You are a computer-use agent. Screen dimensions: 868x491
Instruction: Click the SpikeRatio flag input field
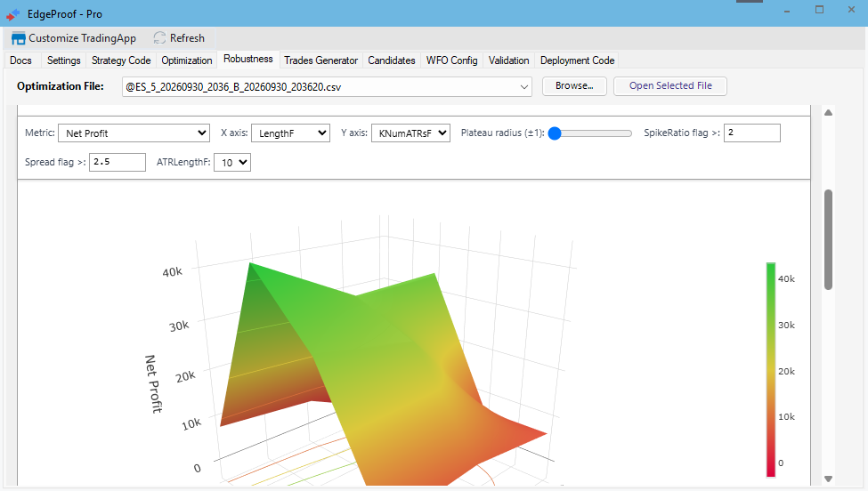coord(752,133)
